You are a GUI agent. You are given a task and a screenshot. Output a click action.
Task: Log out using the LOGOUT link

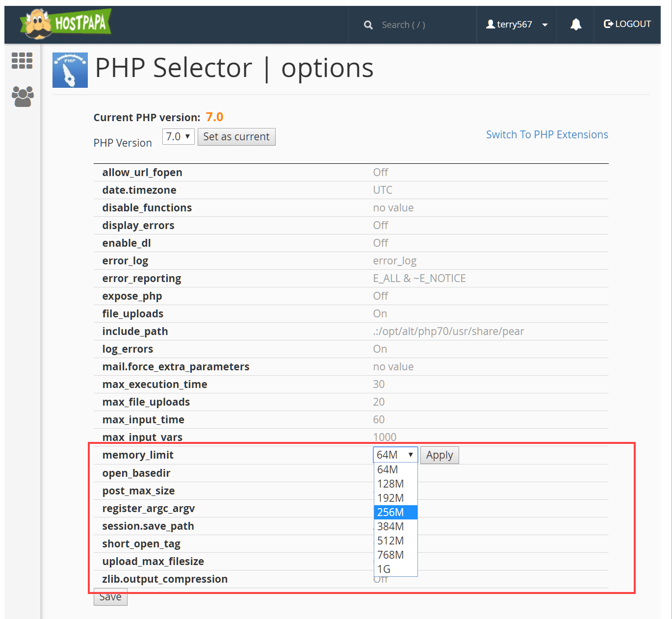(x=627, y=24)
